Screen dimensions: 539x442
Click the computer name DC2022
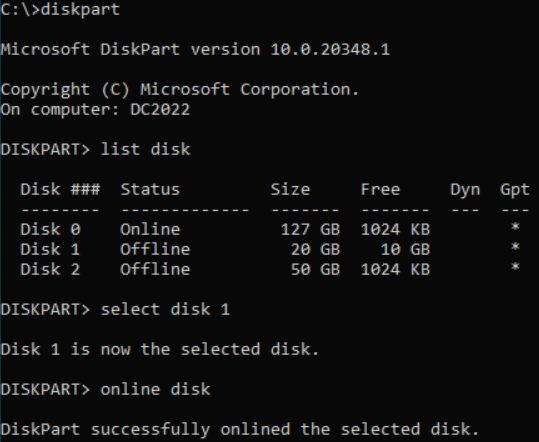(x=160, y=110)
